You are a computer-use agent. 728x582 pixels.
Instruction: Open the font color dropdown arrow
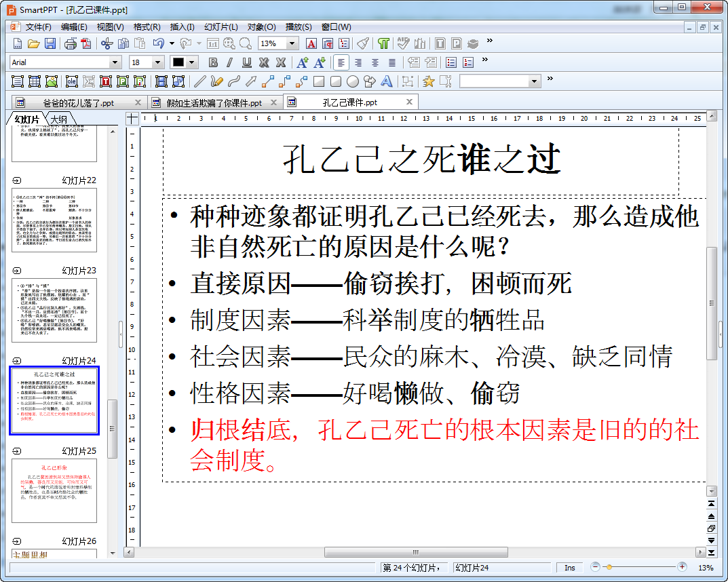191,62
